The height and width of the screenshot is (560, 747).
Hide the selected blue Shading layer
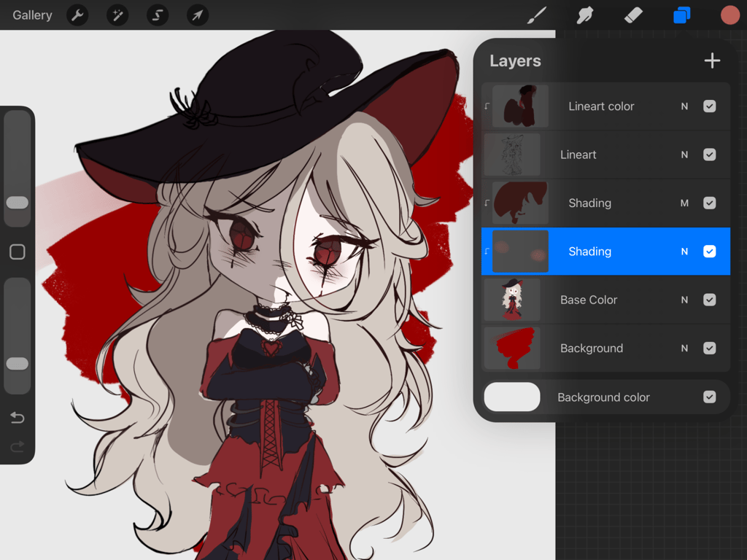[x=709, y=252]
